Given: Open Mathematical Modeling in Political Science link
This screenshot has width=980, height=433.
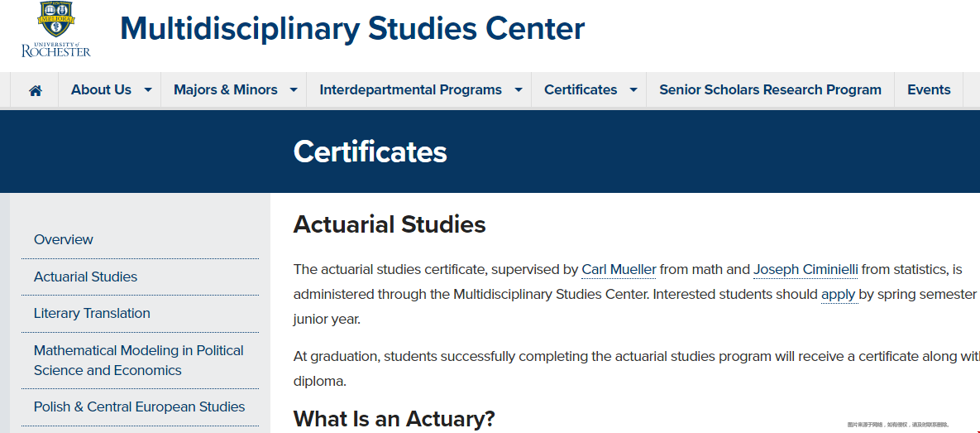Looking at the screenshot, I should [x=139, y=360].
